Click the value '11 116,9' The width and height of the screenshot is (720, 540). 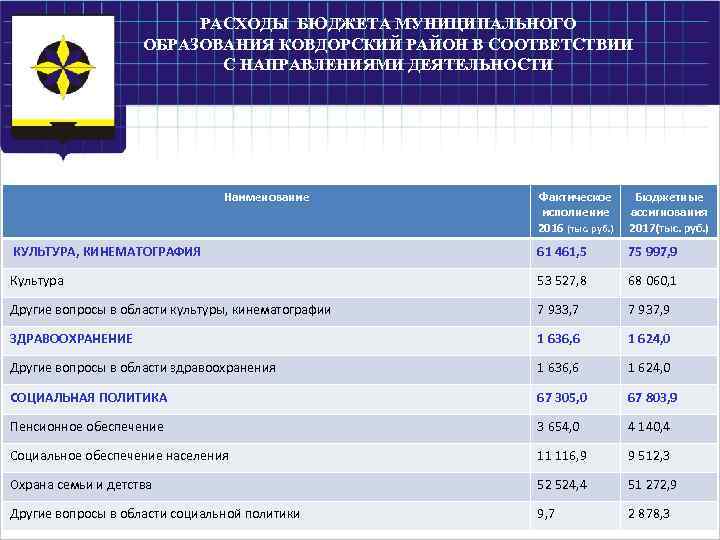coord(562,456)
